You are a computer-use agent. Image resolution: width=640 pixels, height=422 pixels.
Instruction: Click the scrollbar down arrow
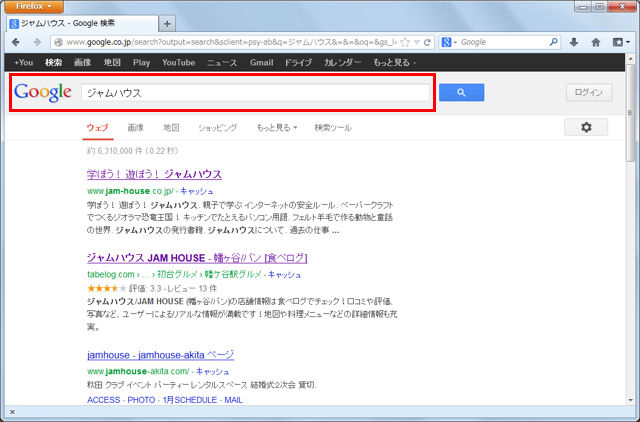[x=631, y=400]
